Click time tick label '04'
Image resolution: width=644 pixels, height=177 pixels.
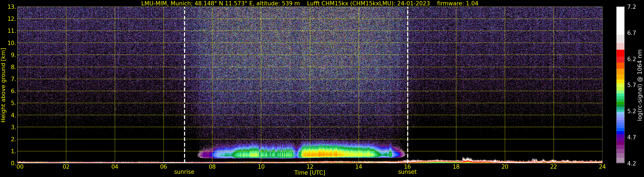coord(115,167)
